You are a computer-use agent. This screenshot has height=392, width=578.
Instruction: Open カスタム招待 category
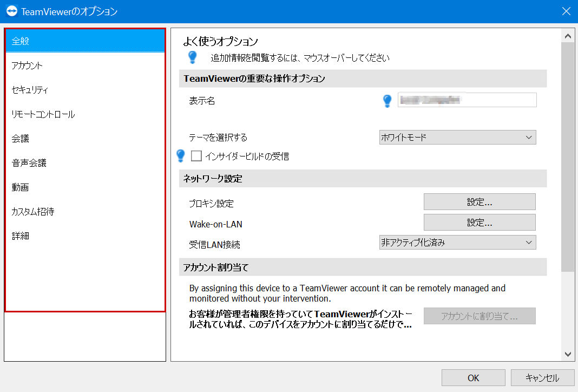(x=85, y=211)
